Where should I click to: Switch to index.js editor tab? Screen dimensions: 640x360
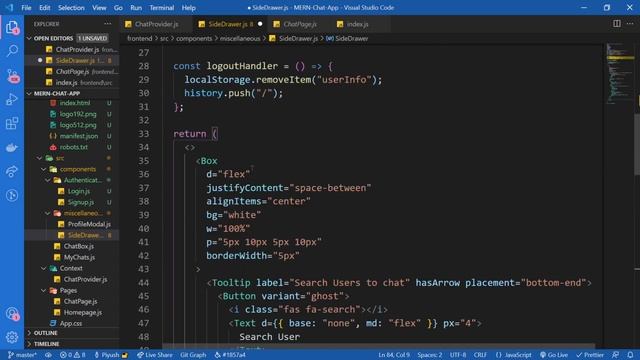[357, 24]
